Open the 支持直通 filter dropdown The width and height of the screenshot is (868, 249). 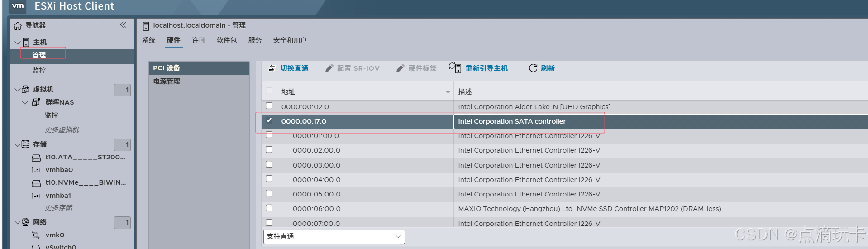334,236
